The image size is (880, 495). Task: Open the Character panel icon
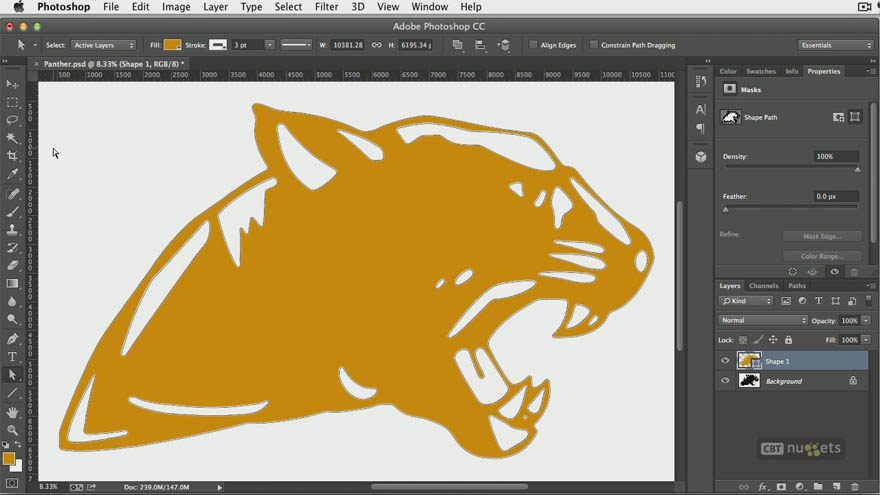tap(700, 109)
